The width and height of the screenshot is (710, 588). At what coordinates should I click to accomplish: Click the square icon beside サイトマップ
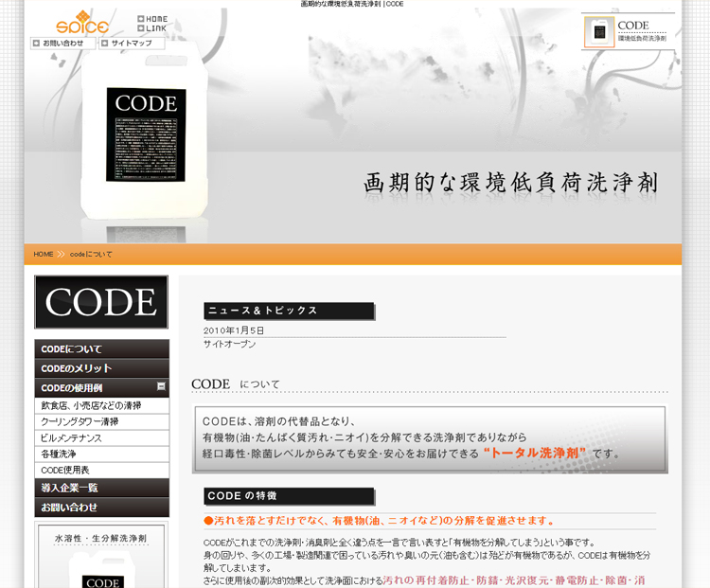(x=104, y=43)
